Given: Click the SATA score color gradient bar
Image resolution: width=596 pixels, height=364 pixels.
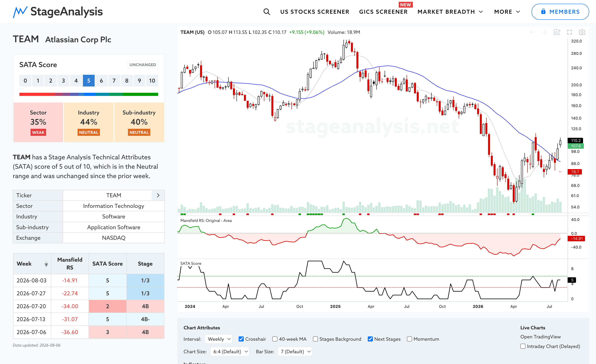Looking at the screenshot, I should tap(89, 94).
